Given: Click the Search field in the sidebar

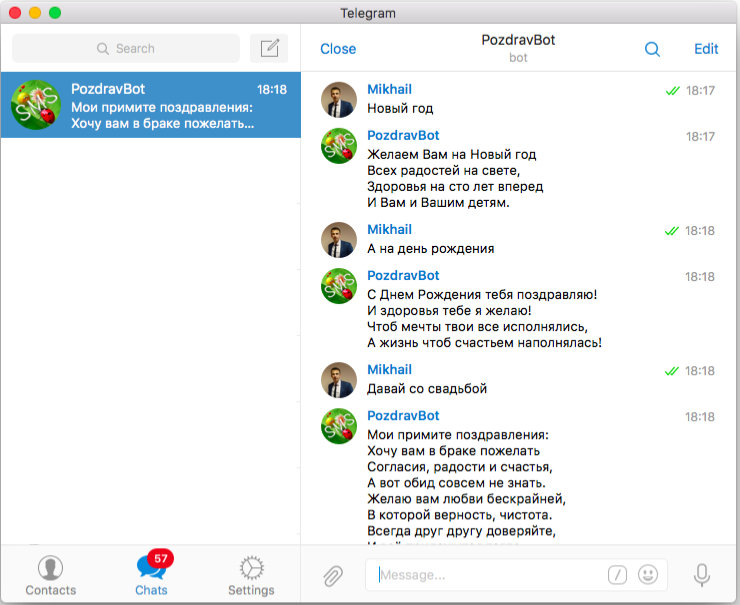Looking at the screenshot, I should click(x=126, y=48).
